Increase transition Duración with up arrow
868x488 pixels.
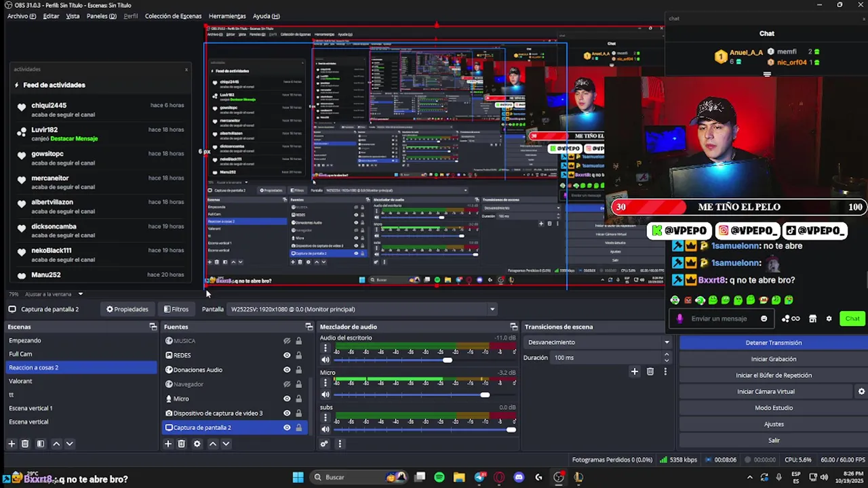tap(667, 354)
